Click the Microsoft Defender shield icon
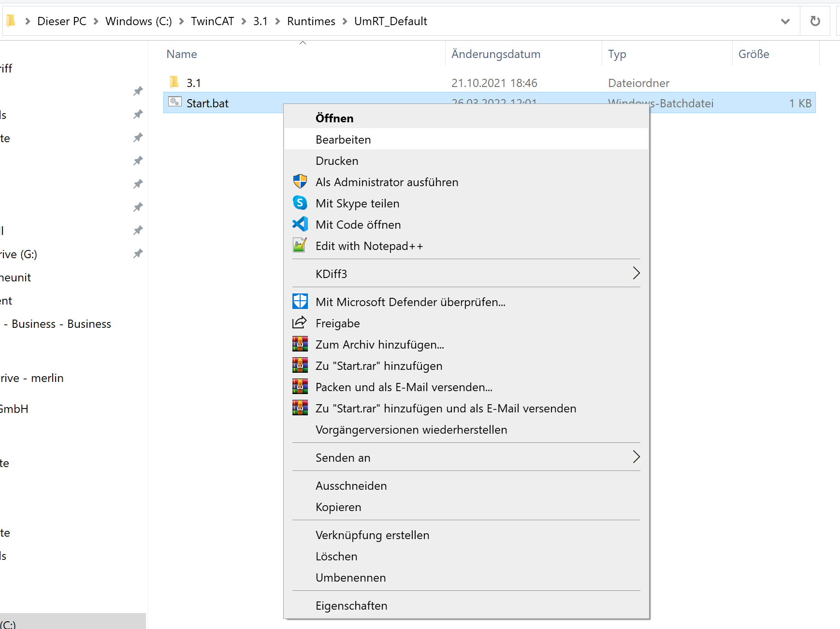840x629 pixels. pos(300,302)
